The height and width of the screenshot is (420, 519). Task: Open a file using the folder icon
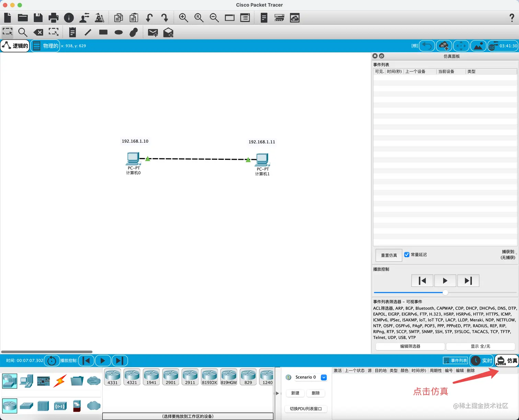[x=23, y=17]
